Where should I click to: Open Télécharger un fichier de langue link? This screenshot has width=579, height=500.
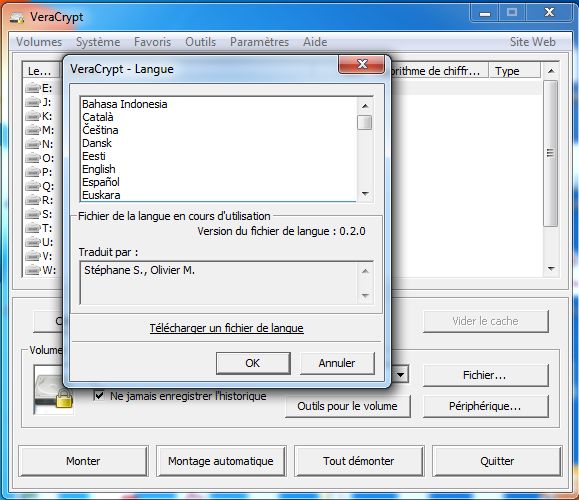226,328
